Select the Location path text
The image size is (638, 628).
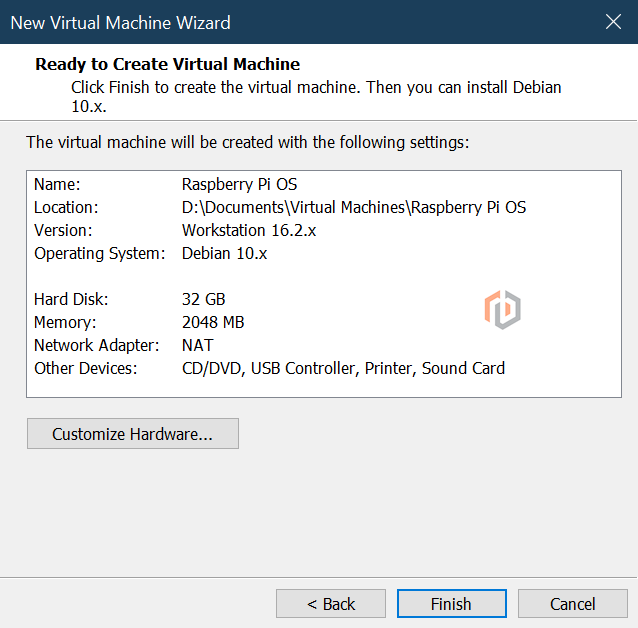coord(354,208)
